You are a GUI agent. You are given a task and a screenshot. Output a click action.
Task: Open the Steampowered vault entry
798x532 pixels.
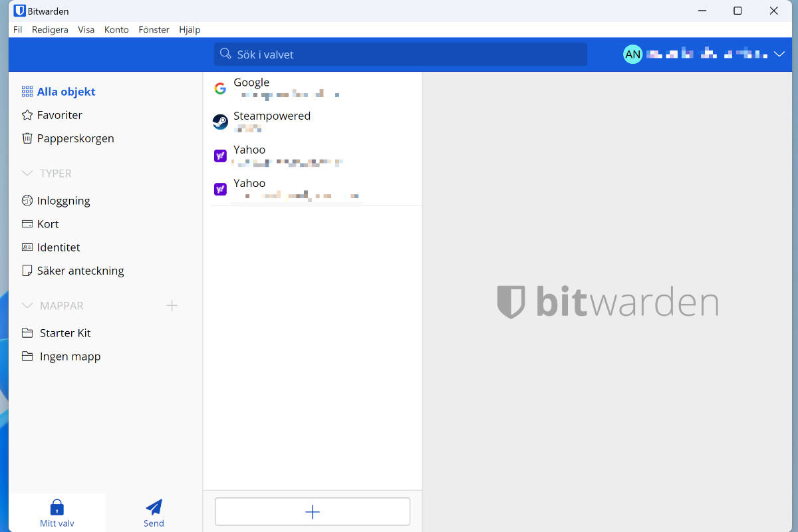coord(313,122)
